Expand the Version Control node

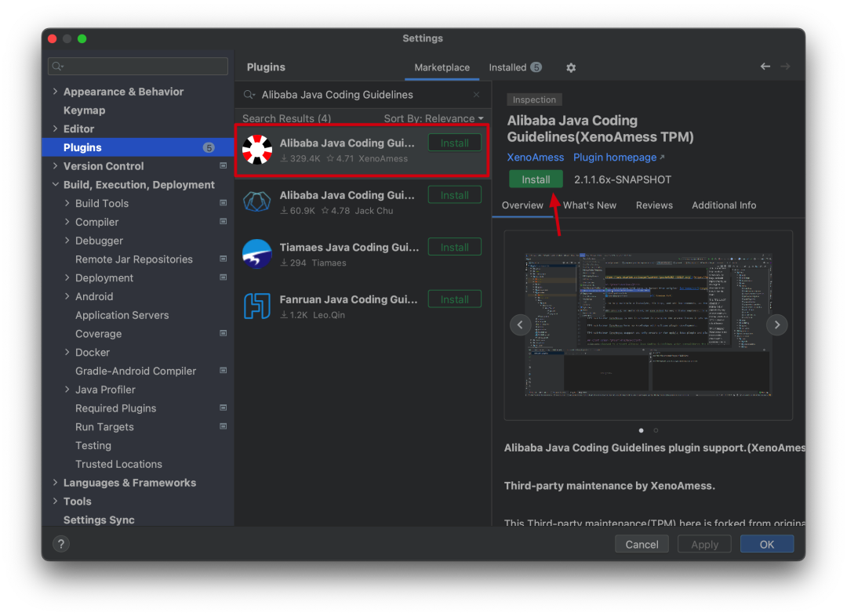pos(55,165)
